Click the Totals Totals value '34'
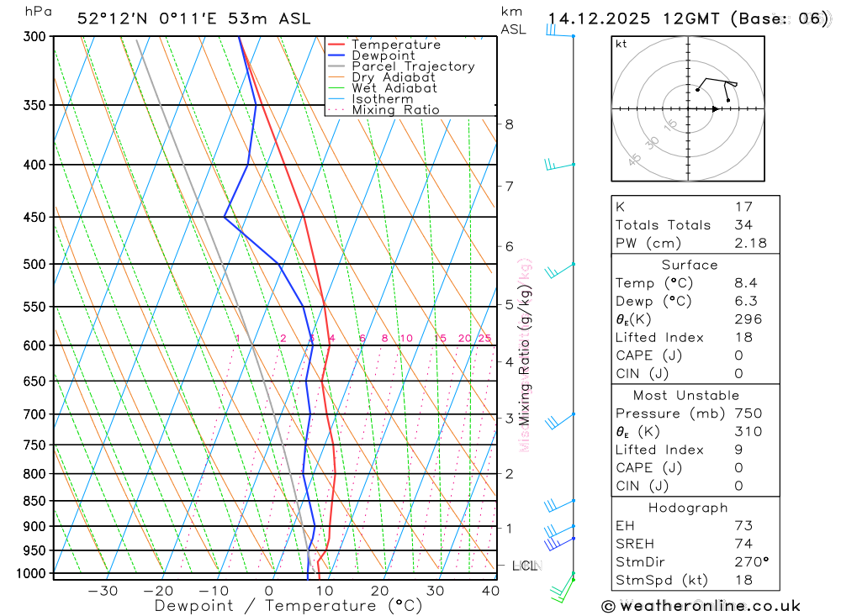Viewport: 841px width, 616px height. tap(744, 225)
